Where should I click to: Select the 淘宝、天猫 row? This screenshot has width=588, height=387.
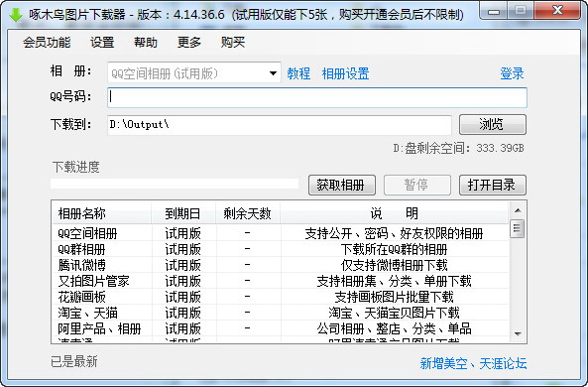(281, 313)
